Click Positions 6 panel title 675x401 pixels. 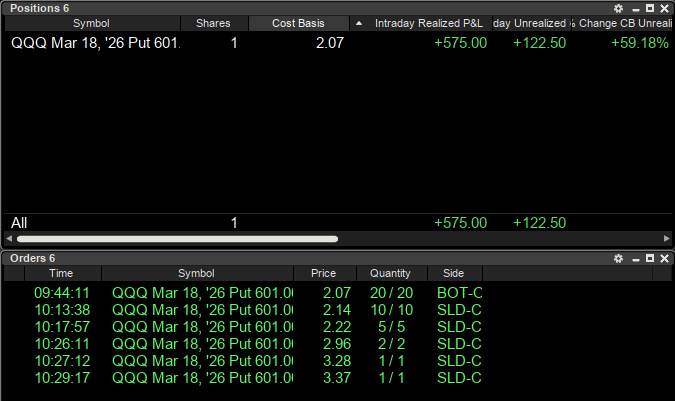40,9
